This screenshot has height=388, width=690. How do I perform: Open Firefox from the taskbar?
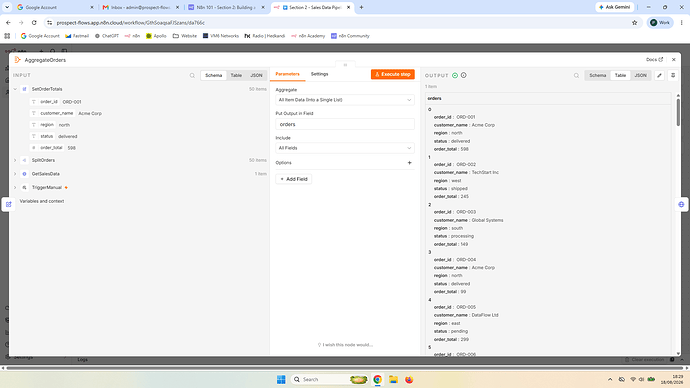coord(409,380)
